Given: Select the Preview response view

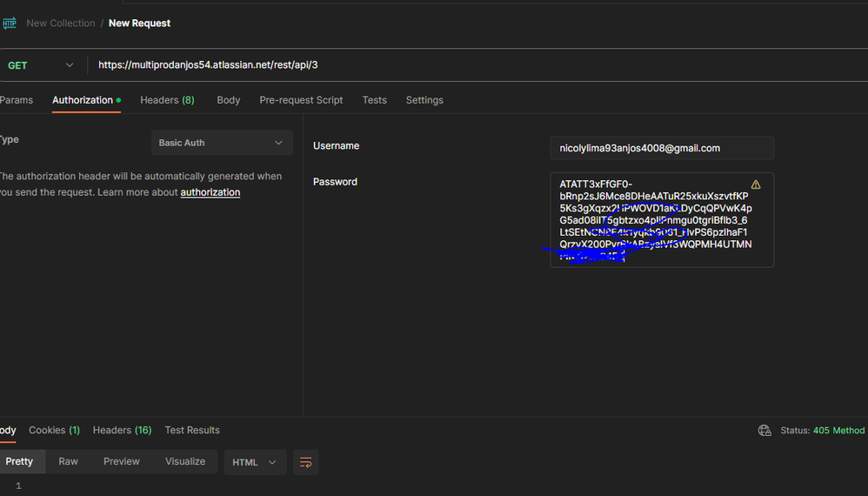Looking at the screenshot, I should point(121,462).
